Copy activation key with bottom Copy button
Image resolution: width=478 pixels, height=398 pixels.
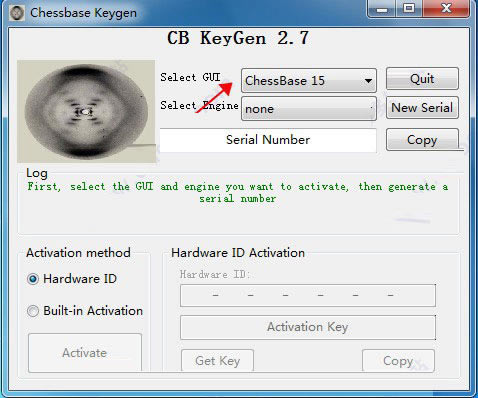398,360
